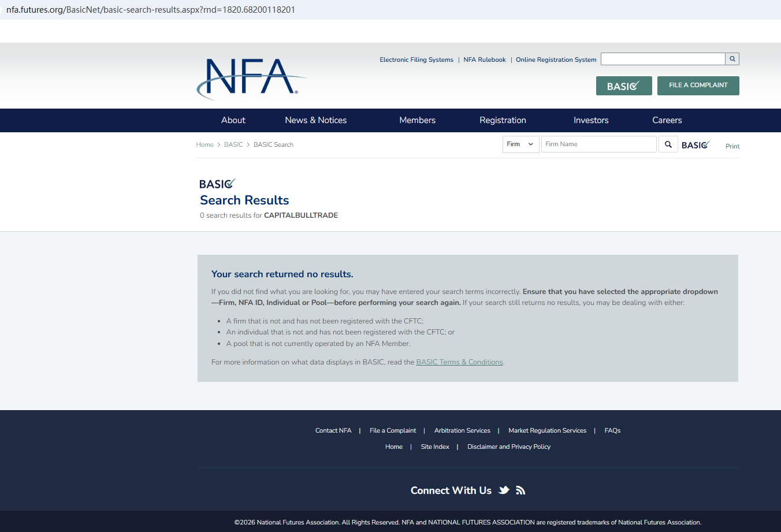Open the Disclaimer and Privacy Policy link
781x532 pixels.
click(509, 447)
